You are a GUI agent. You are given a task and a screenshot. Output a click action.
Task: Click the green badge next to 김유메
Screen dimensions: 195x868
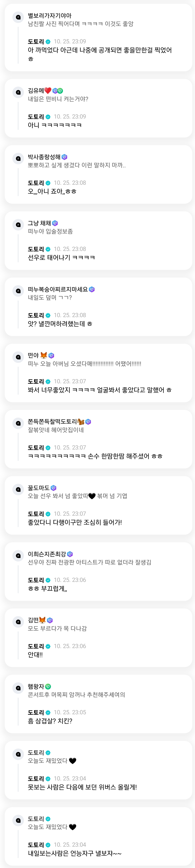(60, 91)
